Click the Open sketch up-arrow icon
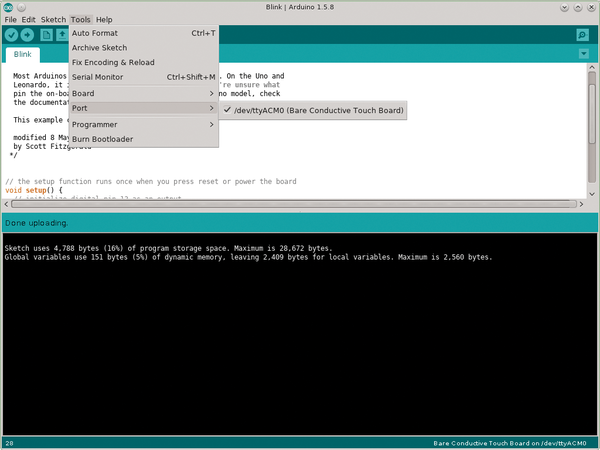 (62, 35)
